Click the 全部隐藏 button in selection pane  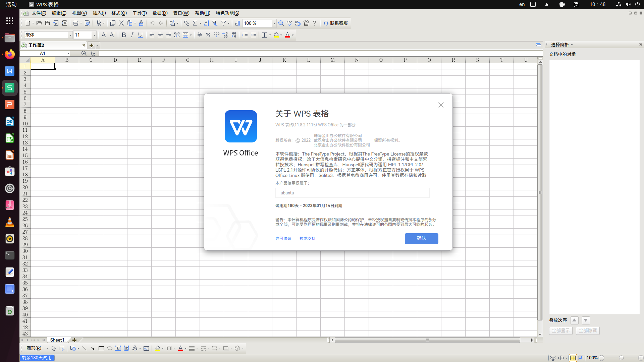click(x=588, y=330)
